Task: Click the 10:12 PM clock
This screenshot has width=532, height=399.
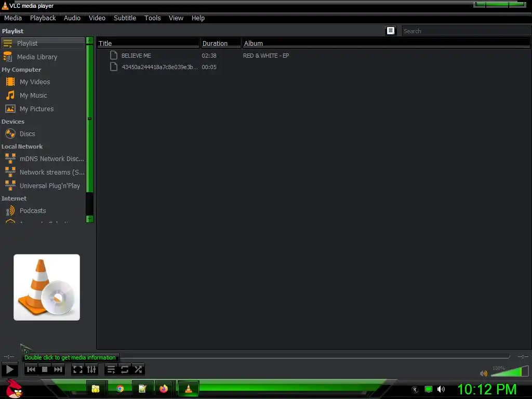Action: 487,389
